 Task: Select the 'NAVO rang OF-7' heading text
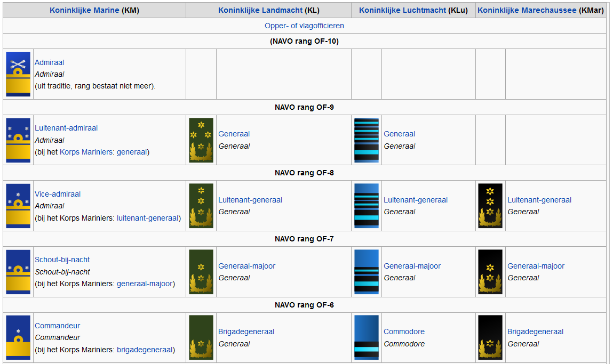[x=304, y=239]
